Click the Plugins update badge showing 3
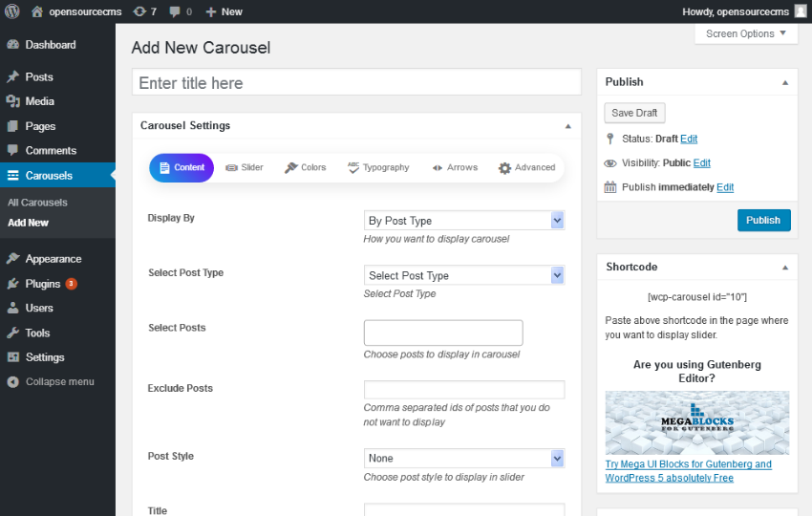 (72, 284)
